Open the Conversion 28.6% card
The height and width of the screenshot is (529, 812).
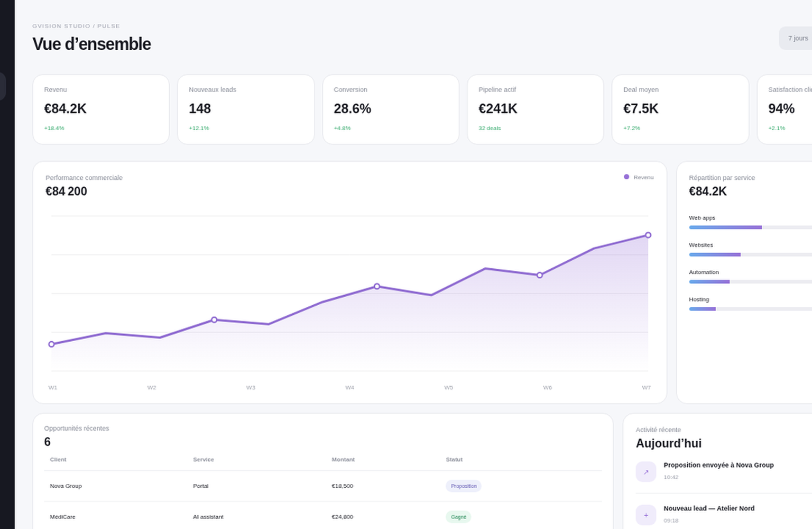pos(391,109)
